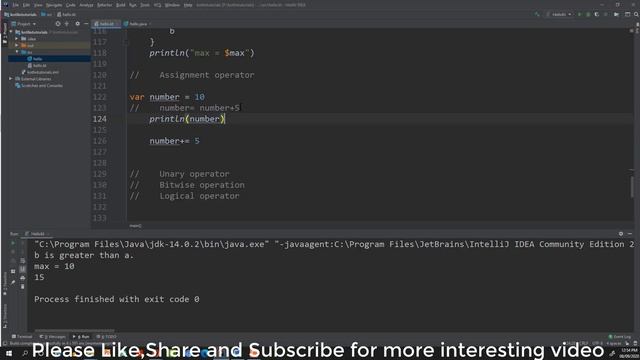The height and width of the screenshot is (360, 640).
Task: Open the Build menu
Action: click(x=120, y=5)
